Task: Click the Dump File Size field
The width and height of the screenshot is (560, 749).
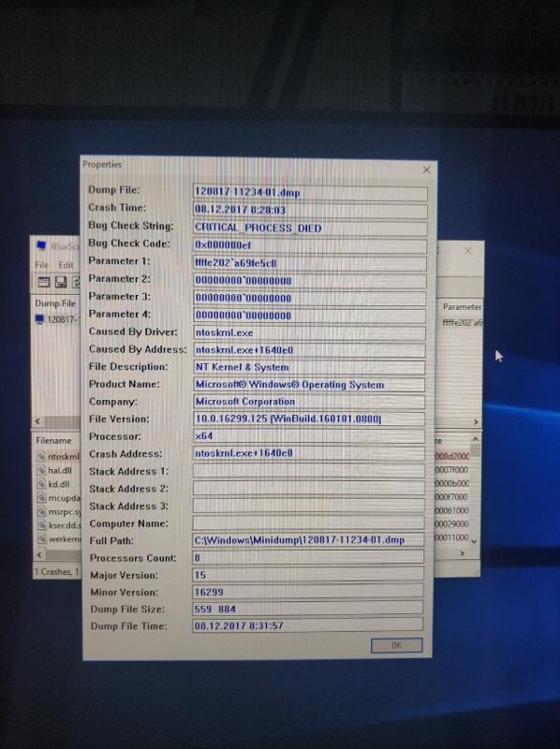Action: pos(308,609)
